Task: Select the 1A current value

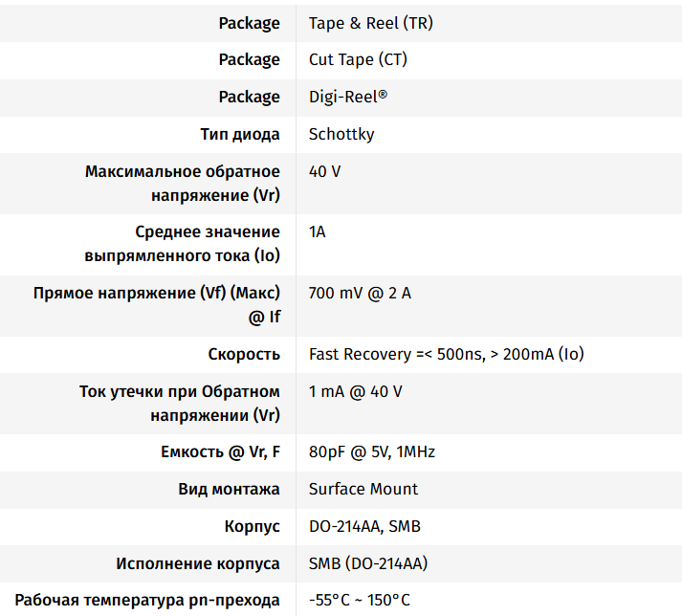Action: tap(318, 232)
